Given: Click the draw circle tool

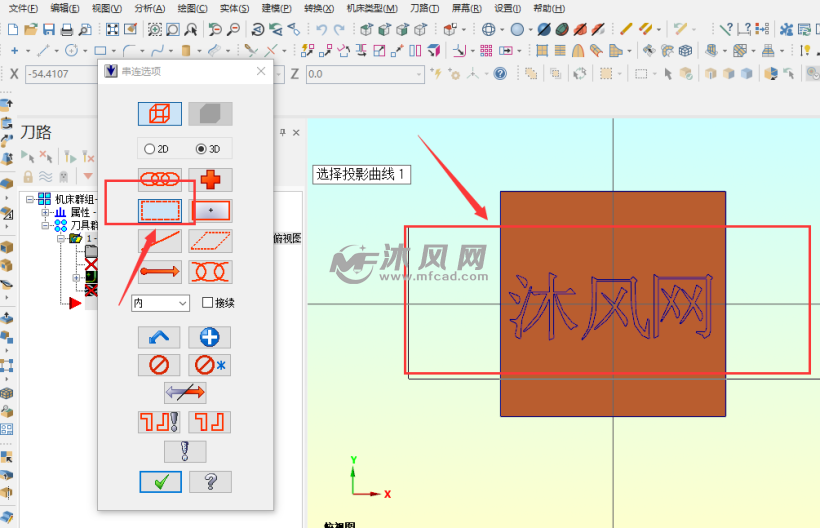Looking at the screenshot, I should (x=72, y=51).
